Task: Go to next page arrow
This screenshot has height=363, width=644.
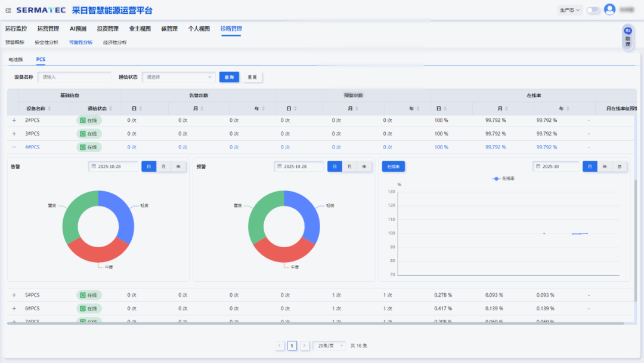Action: [304, 346]
